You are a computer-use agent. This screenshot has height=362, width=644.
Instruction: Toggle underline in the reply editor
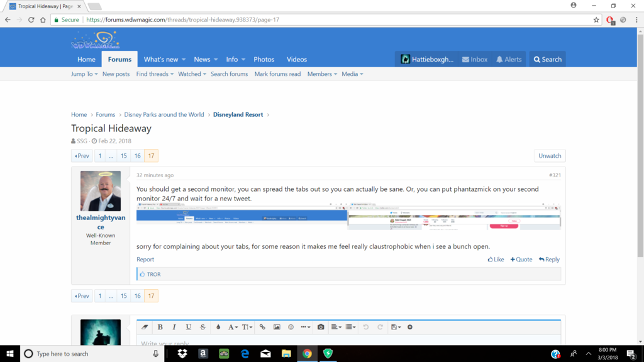pos(188,327)
